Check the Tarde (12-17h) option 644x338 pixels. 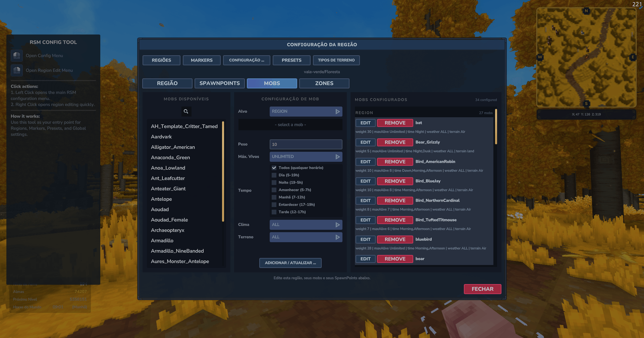coord(274,212)
